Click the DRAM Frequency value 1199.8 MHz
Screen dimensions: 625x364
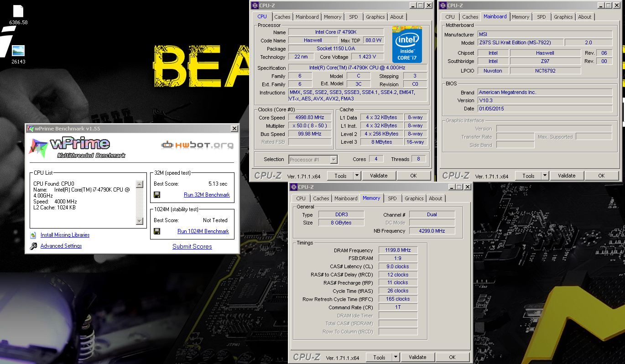click(398, 250)
